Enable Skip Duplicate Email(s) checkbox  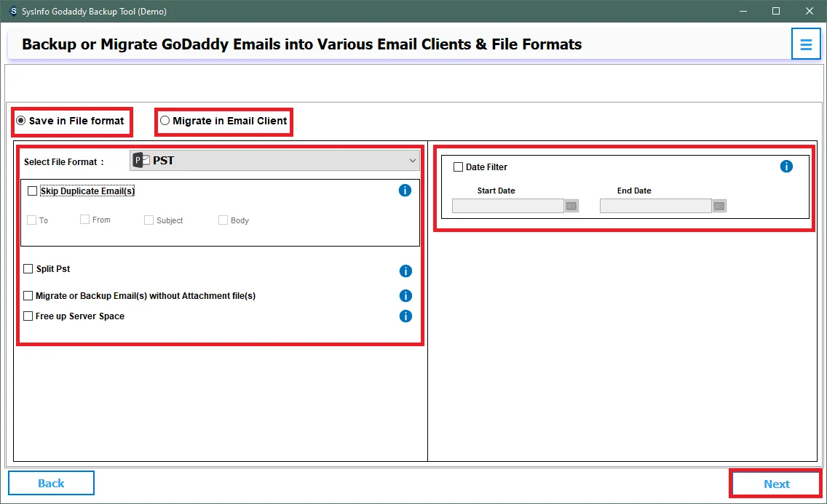pos(32,191)
